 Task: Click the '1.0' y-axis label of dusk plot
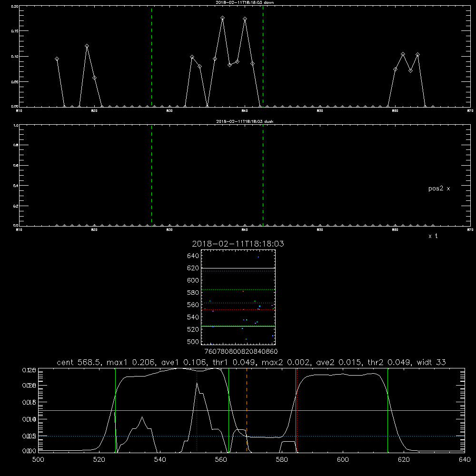click(16, 125)
